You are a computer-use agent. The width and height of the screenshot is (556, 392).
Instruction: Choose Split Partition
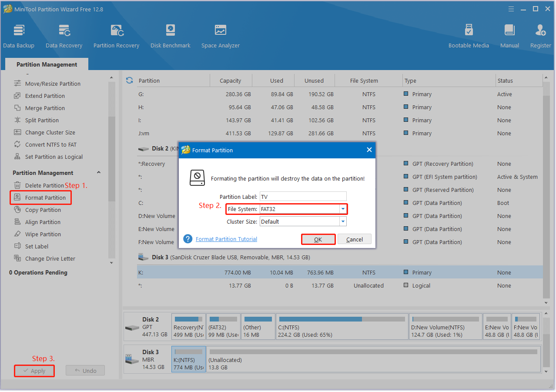(42, 120)
